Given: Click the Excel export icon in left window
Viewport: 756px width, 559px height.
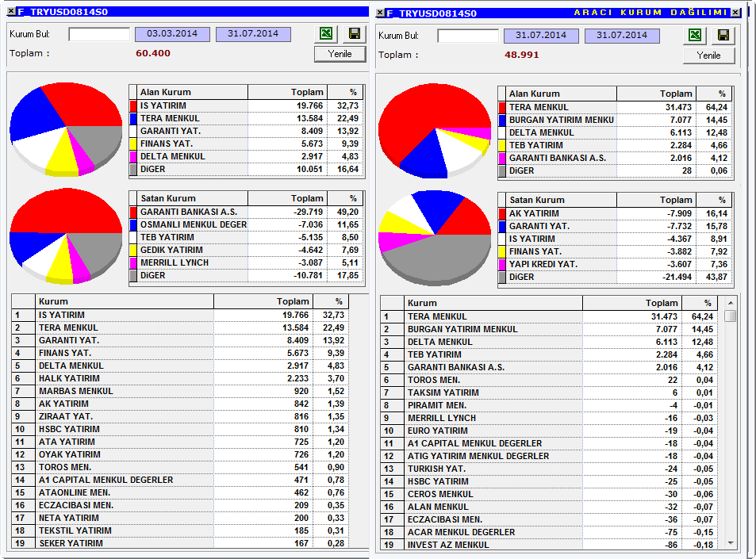Looking at the screenshot, I should tap(326, 33).
